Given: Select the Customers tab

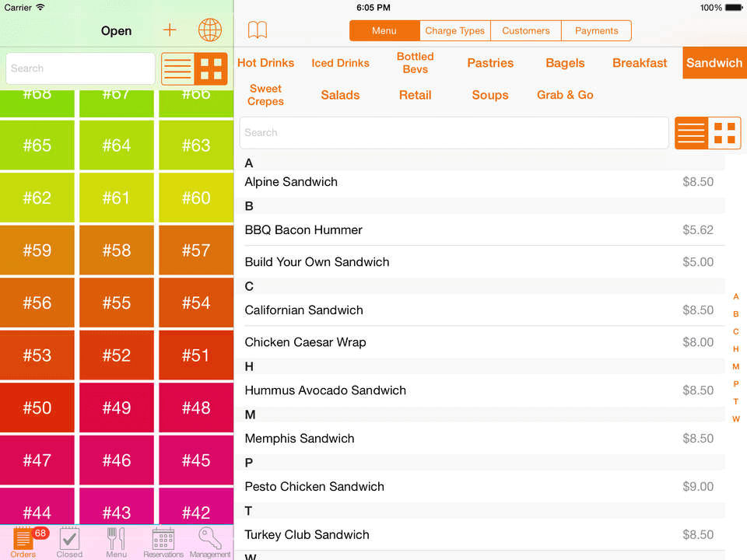Looking at the screenshot, I should click(526, 30).
